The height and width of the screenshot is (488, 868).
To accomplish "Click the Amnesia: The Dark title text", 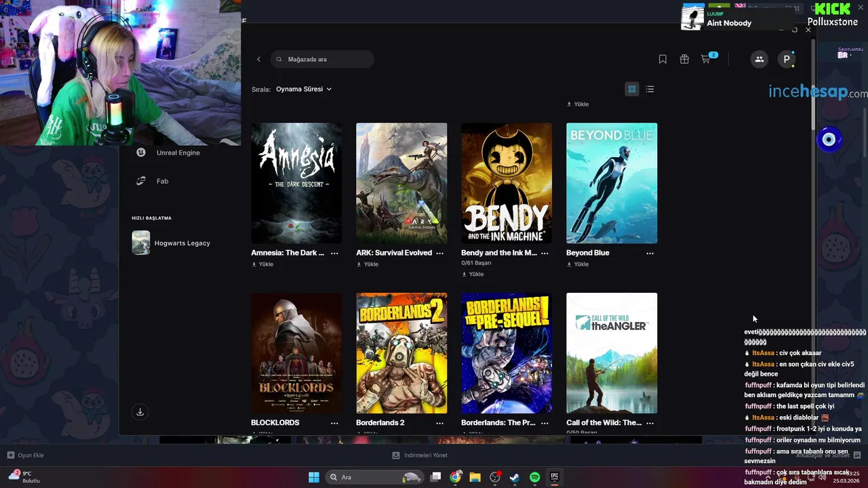I will click(x=288, y=253).
